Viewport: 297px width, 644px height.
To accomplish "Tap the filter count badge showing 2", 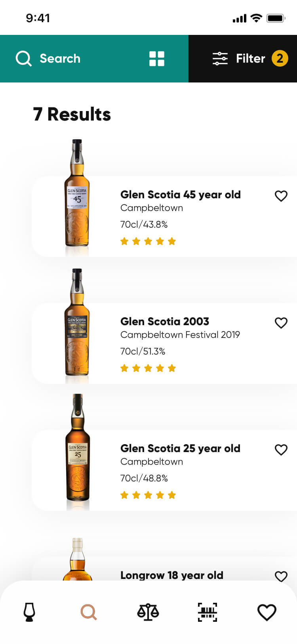I will pyautogui.click(x=280, y=59).
